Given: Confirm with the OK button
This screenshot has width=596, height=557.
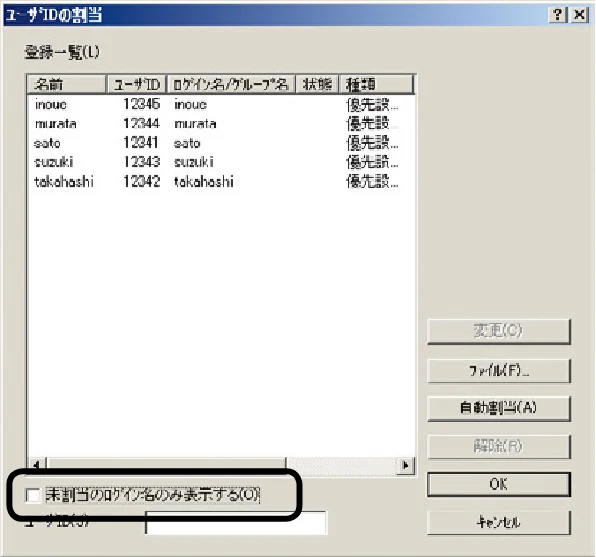Looking at the screenshot, I should tap(499, 484).
